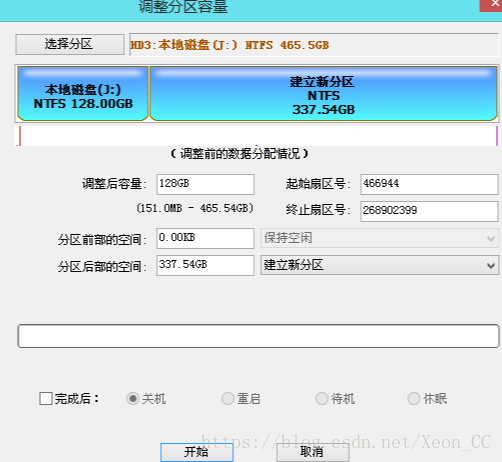Close the 调整分区容量 dialog
Screen dimensions: 502x462
492,5
